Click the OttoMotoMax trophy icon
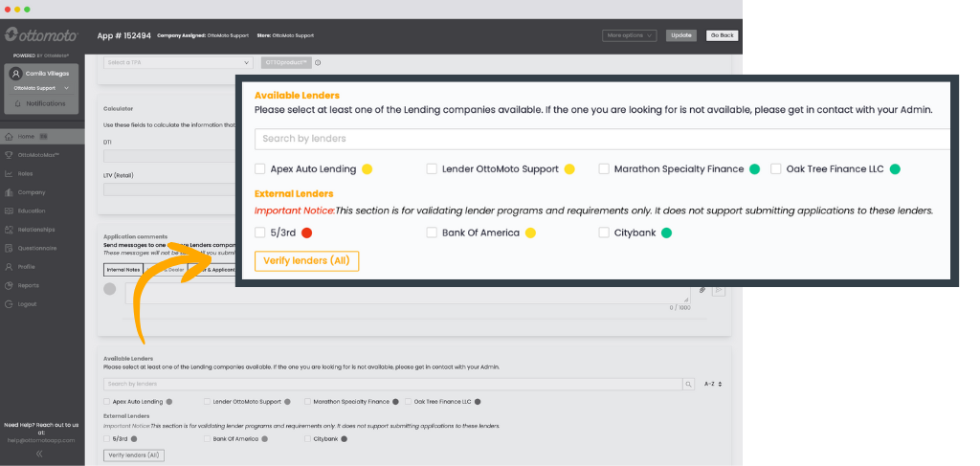Image resolution: width=980 pixels, height=466 pixels. tap(9, 154)
